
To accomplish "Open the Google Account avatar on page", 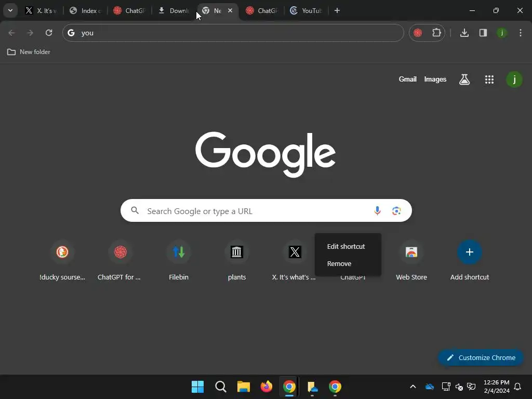I will [514, 79].
